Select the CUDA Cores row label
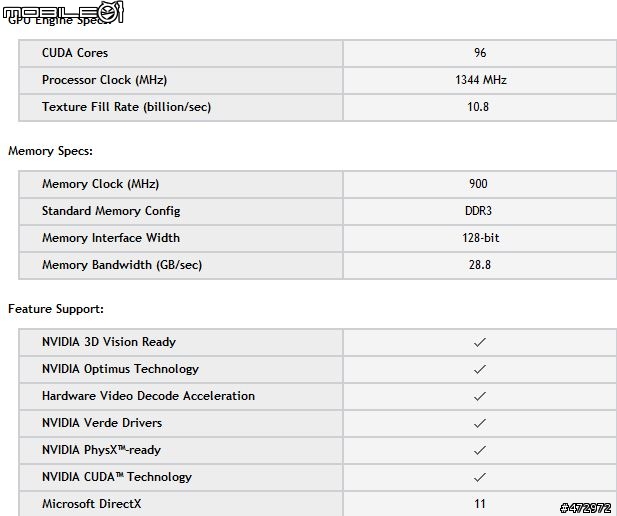The height and width of the screenshot is (516, 617). tap(75, 53)
